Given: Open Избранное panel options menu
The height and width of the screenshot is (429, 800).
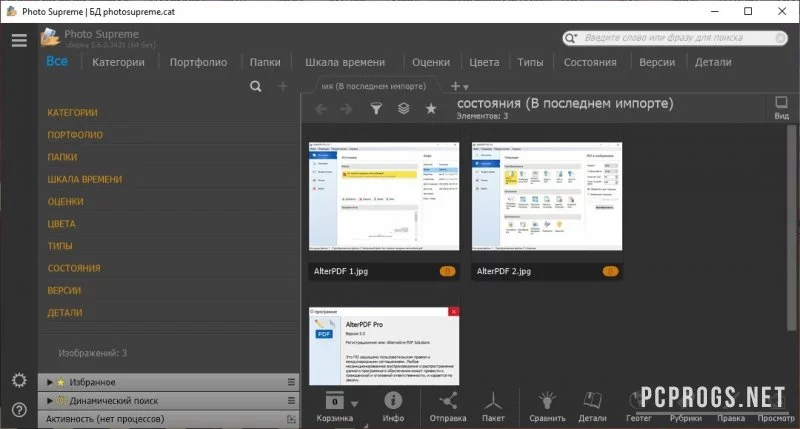Looking at the screenshot, I should point(291,382).
